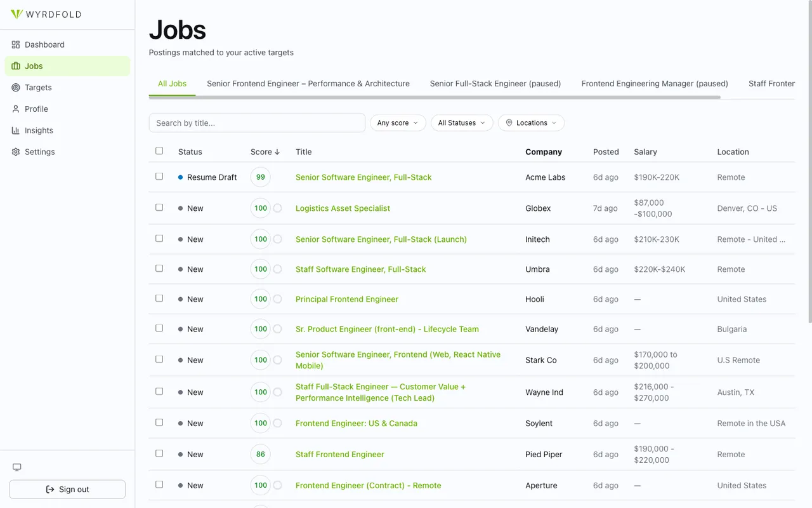Click the map pin icon in Locations filter
The image size is (812, 508).
point(509,123)
